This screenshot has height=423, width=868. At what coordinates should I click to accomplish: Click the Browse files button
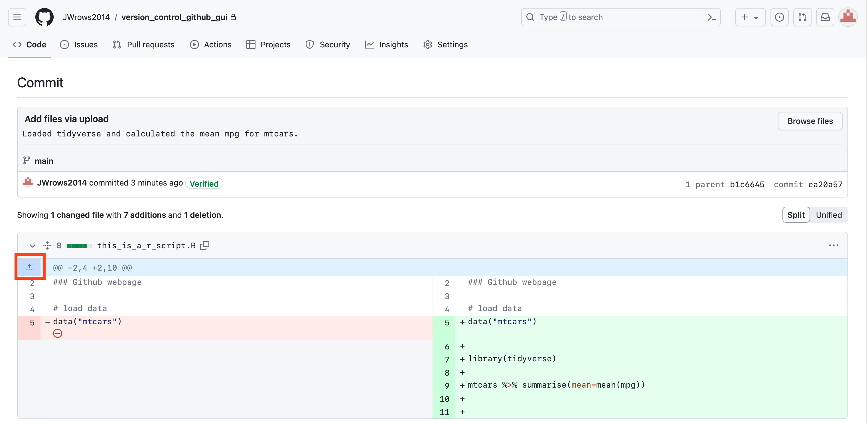click(810, 121)
